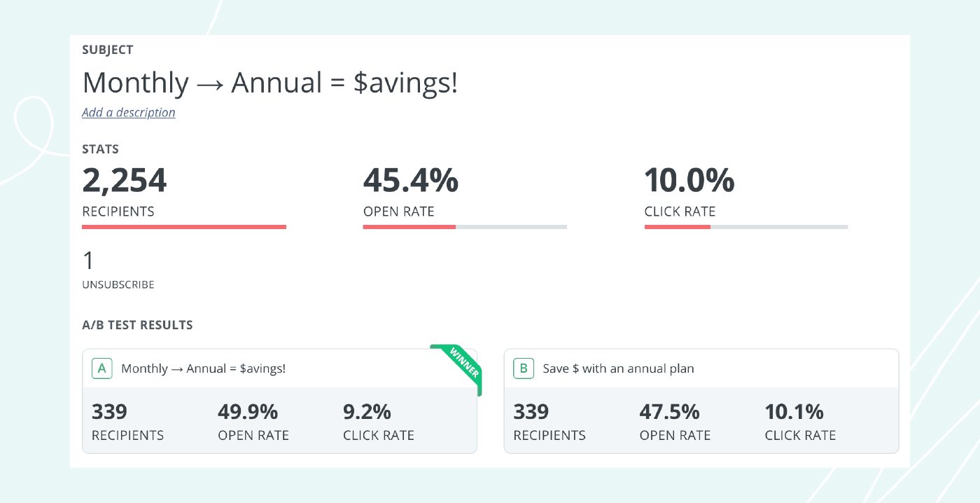Click the 1 unsubscribe stat
This screenshot has height=503, width=980.
(x=87, y=261)
